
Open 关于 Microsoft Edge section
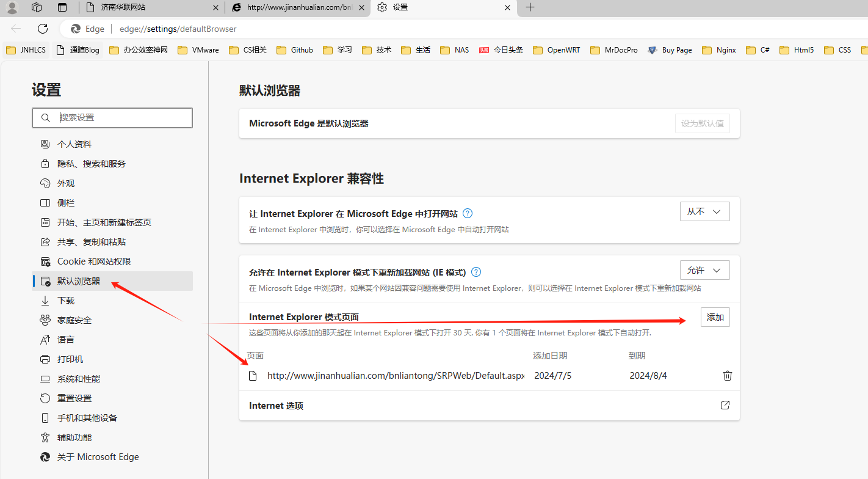pyautogui.click(x=112, y=457)
